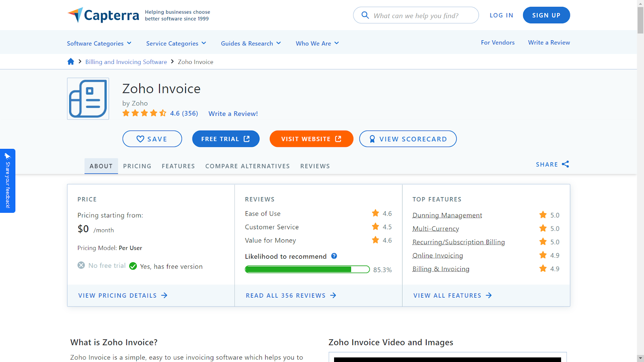Click the arrow after Read All 356 Reviews
644x362 pixels.
coord(333,295)
